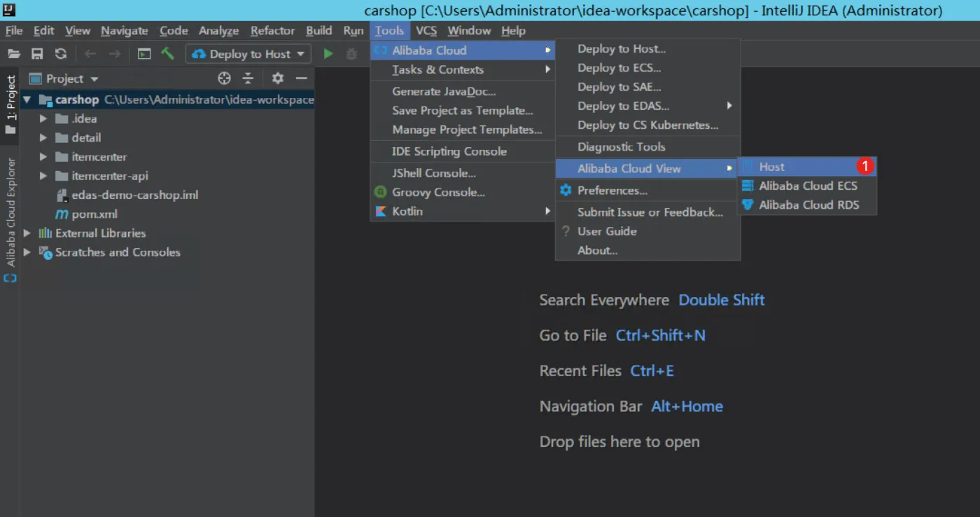
Task: Open the Code menu
Action: tap(174, 31)
